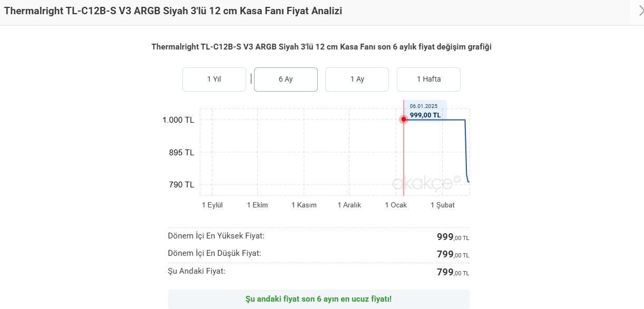Select the 6 Ay range tab

(x=286, y=79)
